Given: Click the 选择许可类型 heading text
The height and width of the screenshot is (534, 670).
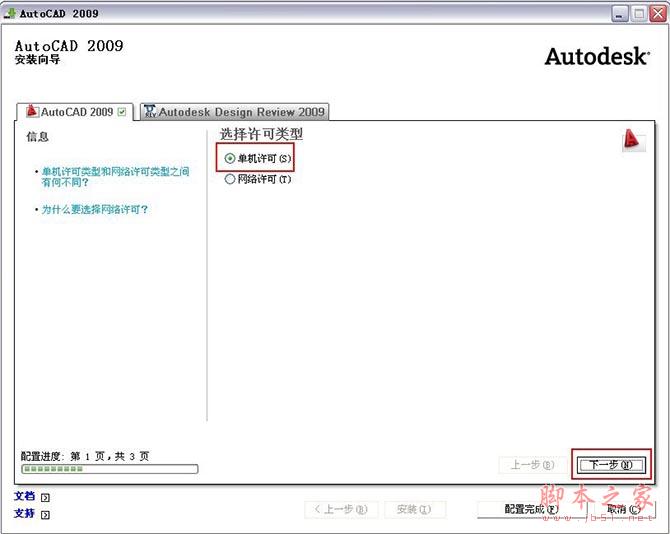Looking at the screenshot, I should pos(261,134).
